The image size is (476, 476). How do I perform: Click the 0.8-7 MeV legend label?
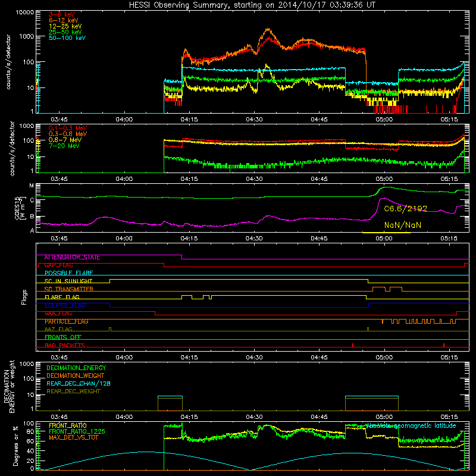click(65, 140)
